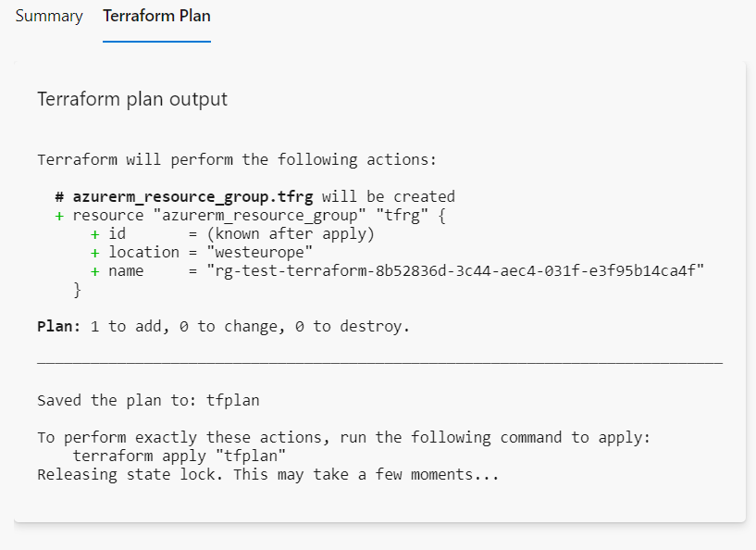Click the bold azurerm_resource_group.tfrg resource address
This screenshot has width=756, height=550.
tap(192, 196)
